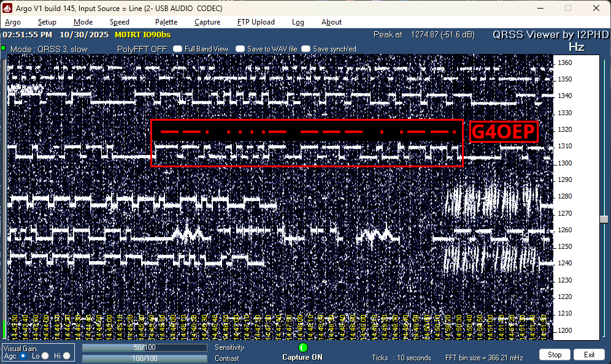611x364 pixels.
Task: Open the Log menu
Action: pyautogui.click(x=298, y=22)
